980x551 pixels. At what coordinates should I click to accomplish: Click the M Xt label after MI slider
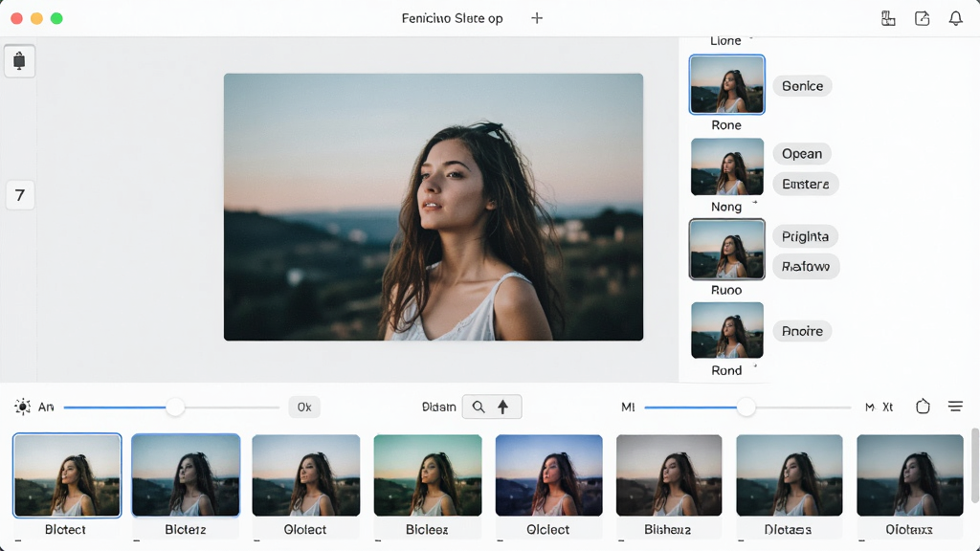point(879,408)
